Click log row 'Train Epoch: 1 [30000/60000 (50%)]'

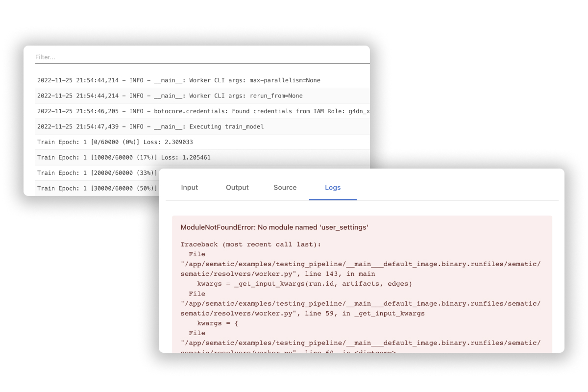pyautogui.click(x=97, y=188)
